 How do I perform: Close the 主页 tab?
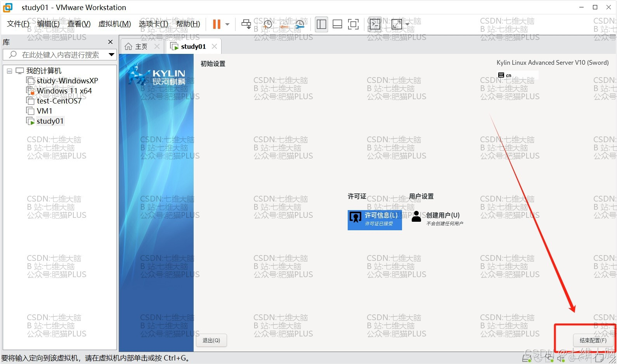[157, 47]
